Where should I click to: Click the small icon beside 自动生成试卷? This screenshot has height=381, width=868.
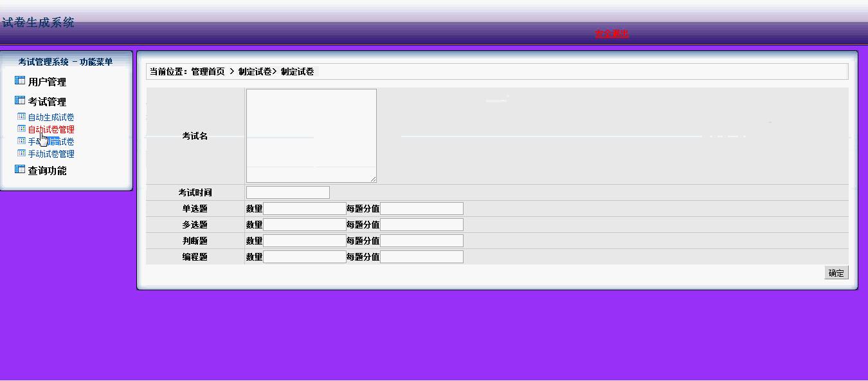[x=21, y=116]
